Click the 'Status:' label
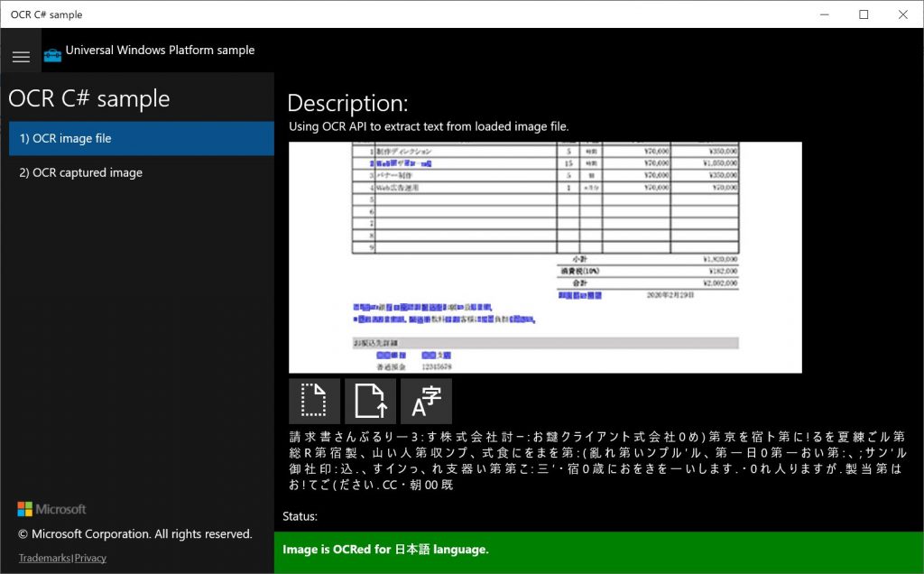The image size is (924, 574). pyautogui.click(x=300, y=516)
